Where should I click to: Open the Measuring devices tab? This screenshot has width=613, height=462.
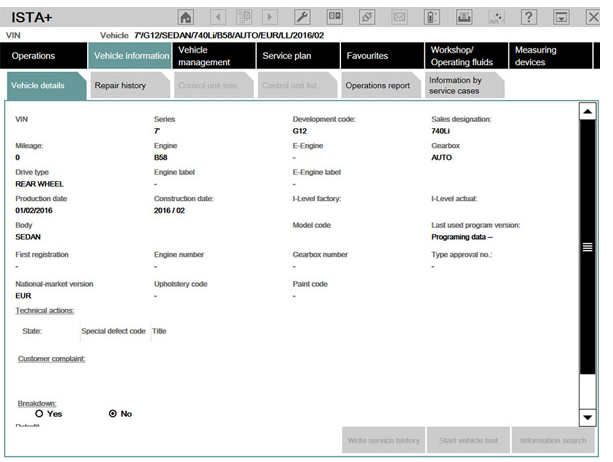click(550, 56)
